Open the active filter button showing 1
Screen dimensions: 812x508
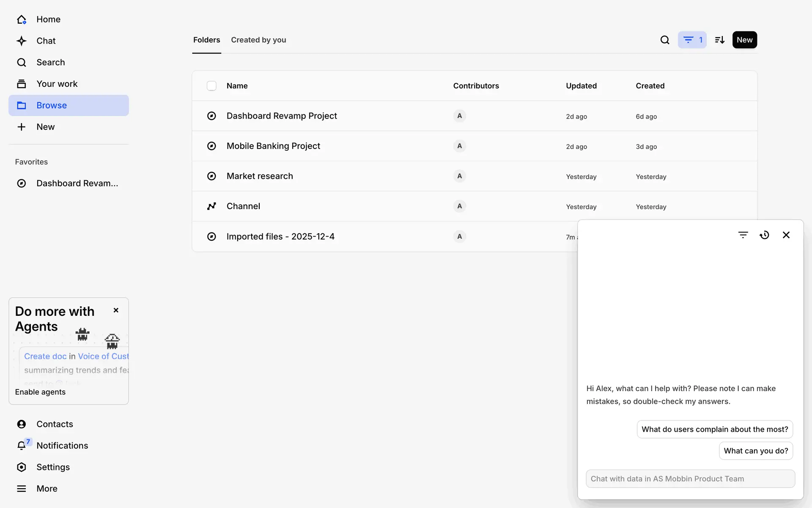(692, 40)
